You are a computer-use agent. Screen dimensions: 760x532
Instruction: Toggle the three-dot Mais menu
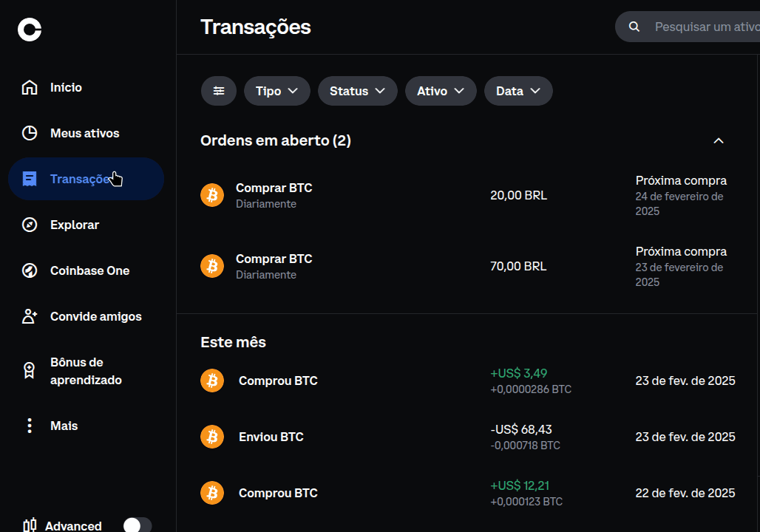click(29, 425)
